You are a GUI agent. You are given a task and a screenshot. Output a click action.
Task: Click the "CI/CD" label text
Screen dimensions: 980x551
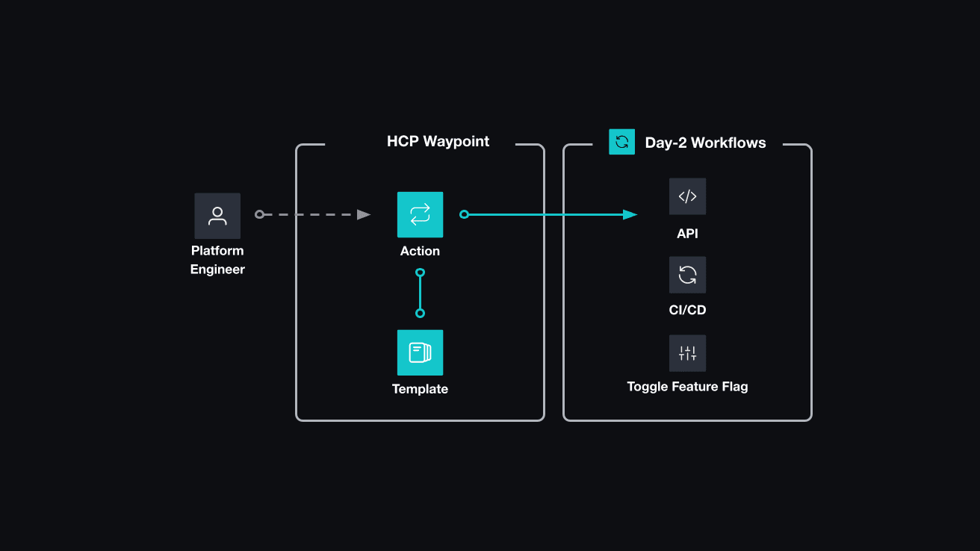point(687,310)
